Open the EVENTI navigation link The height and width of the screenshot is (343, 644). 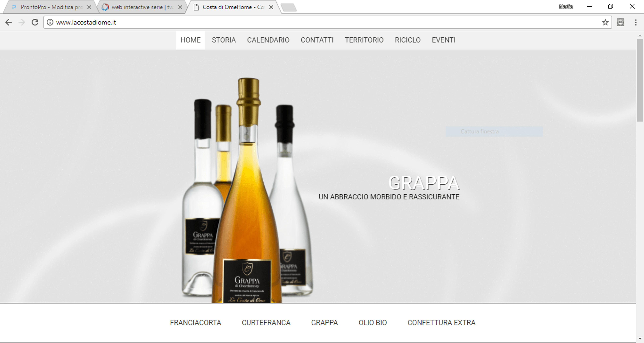point(443,40)
